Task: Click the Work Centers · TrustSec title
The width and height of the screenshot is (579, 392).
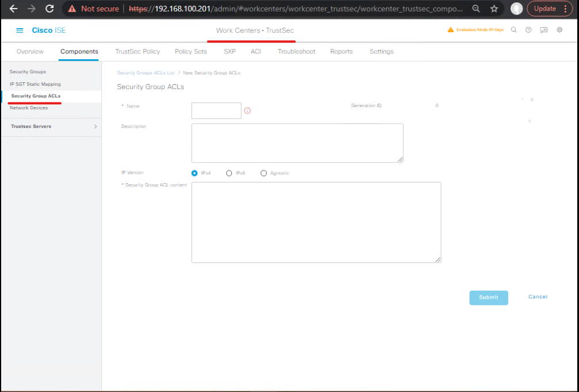Action: 255,31
